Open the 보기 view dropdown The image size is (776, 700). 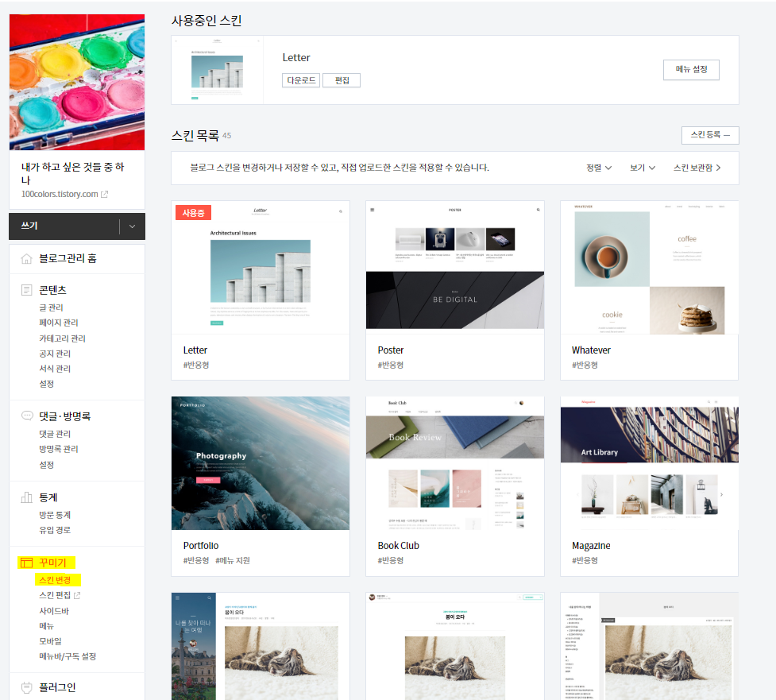click(x=643, y=168)
